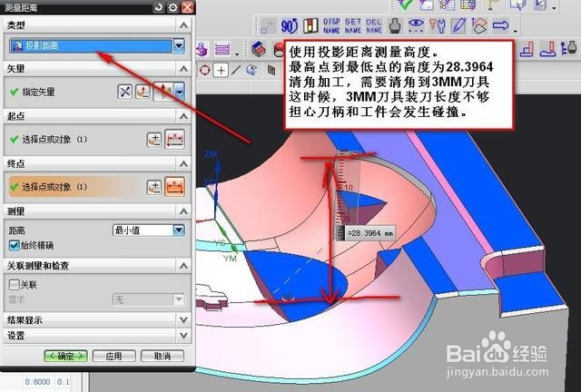
Task: Click the DISP NAME toolbar icon
Action: (x=331, y=25)
